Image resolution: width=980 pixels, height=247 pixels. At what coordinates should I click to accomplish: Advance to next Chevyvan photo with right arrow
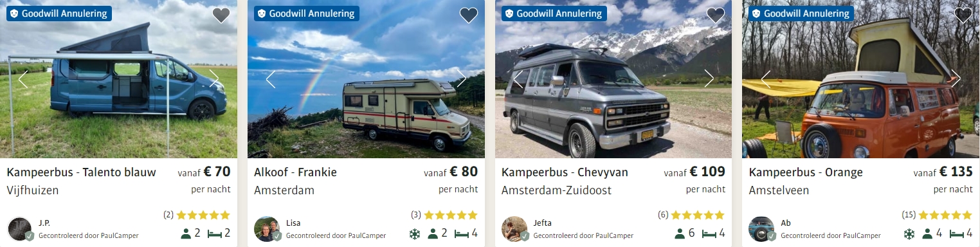(x=709, y=78)
